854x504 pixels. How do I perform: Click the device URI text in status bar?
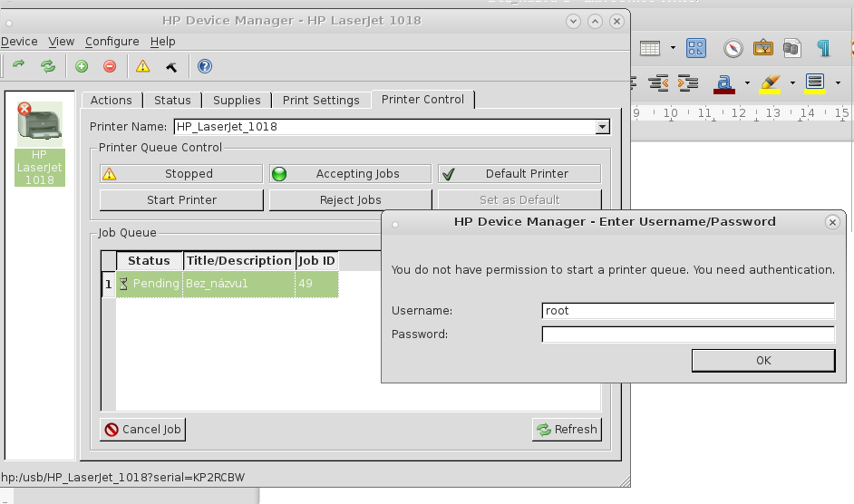click(123, 478)
